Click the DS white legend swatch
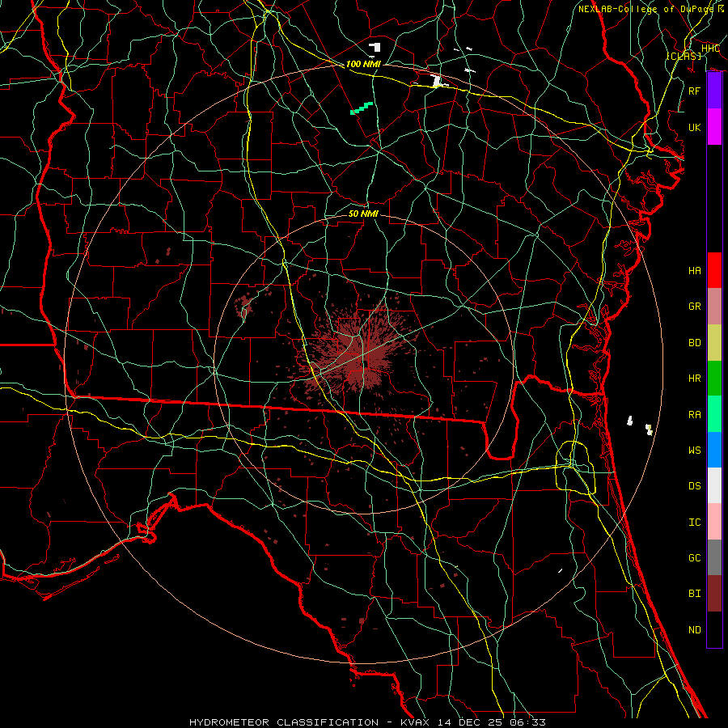Screen dimensions: 728x728 coord(714,485)
